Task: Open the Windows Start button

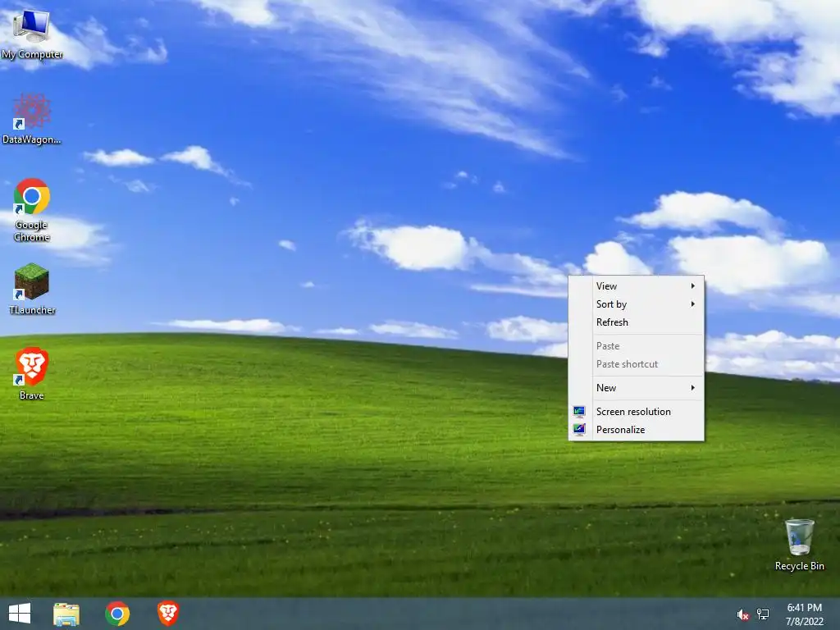Action: 20,614
